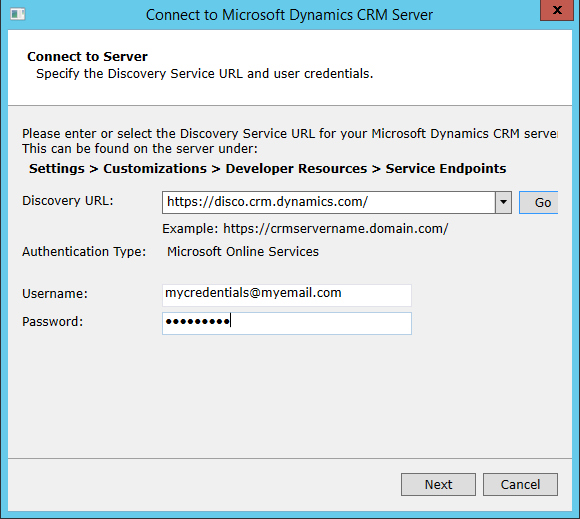Click the 'Username:' label

coord(55,294)
